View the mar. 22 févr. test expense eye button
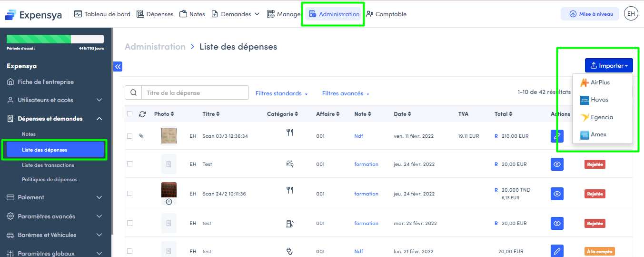 tap(557, 223)
